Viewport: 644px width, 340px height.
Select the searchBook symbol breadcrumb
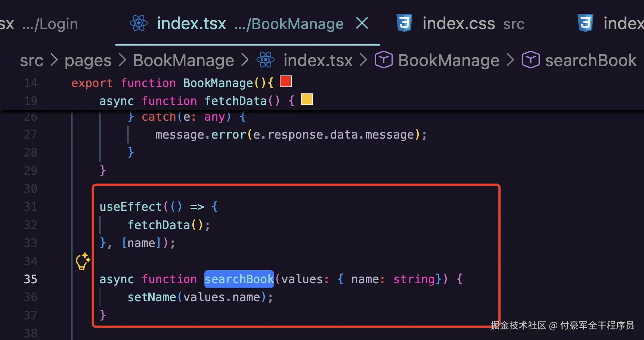591,61
